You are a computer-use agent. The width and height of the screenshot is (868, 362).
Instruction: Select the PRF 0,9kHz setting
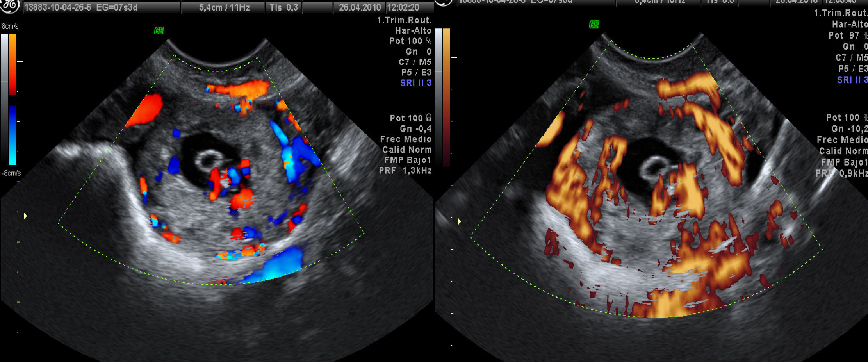pyautogui.click(x=841, y=173)
